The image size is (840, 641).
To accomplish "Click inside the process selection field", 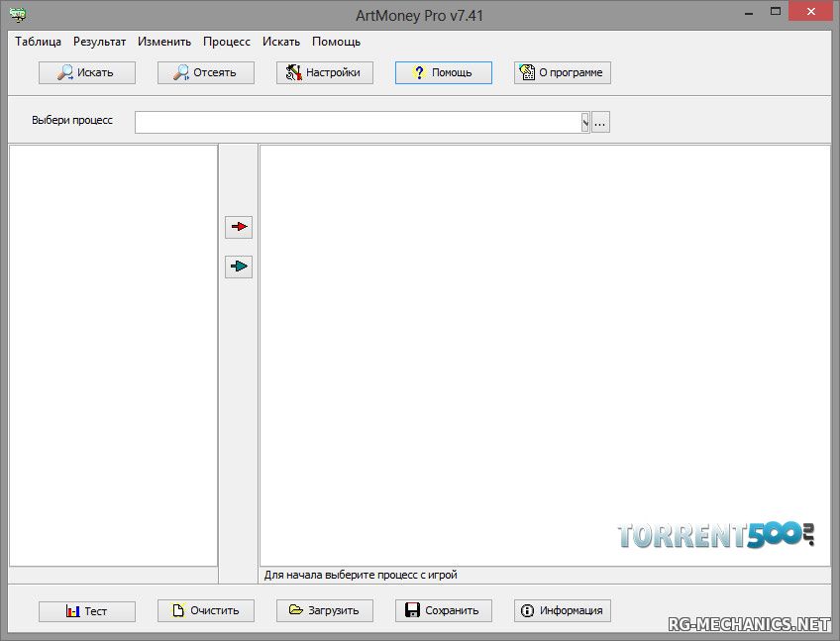I will pos(357,122).
